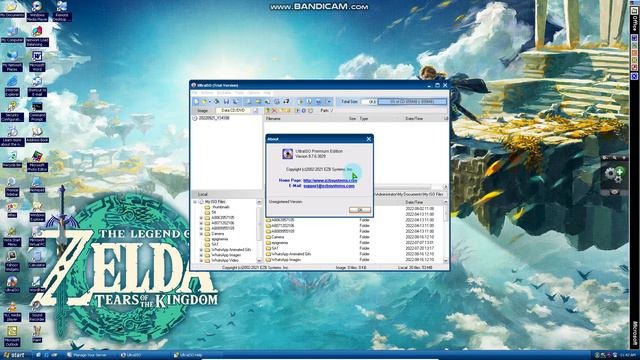Open the File menu
The height and width of the screenshot is (360, 640).
coord(195,93)
